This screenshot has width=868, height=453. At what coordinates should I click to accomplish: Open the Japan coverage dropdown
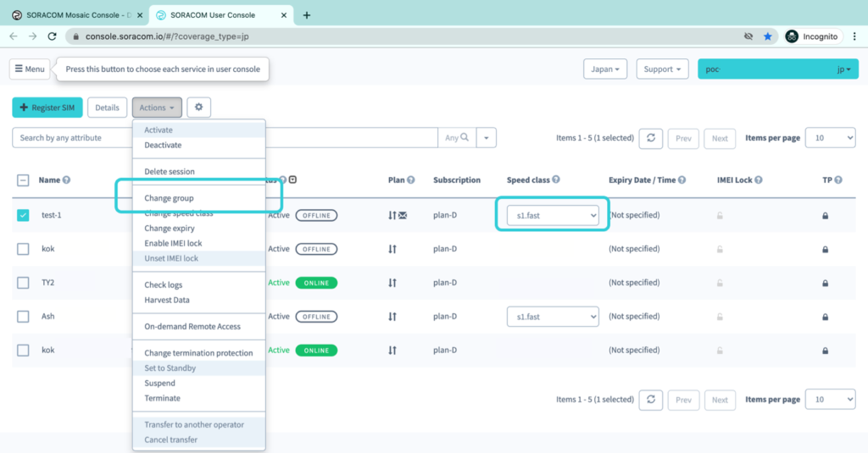(x=605, y=69)
